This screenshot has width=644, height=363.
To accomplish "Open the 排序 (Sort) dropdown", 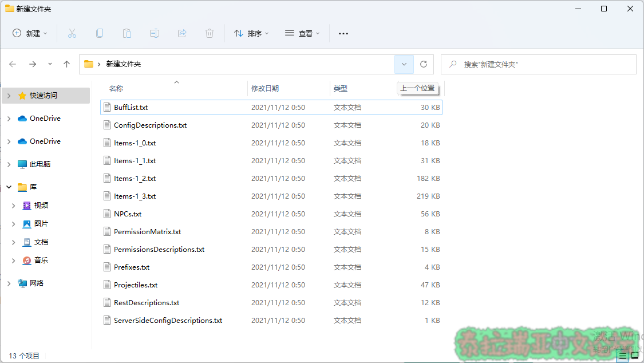I will (251, 33).
